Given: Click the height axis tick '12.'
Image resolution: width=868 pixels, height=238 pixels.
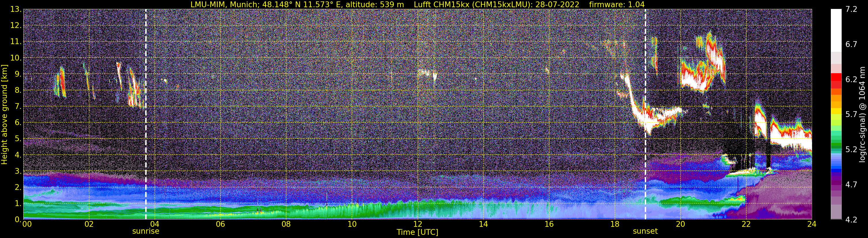Looking at the screenshot, I should click(x=16, y=26).
